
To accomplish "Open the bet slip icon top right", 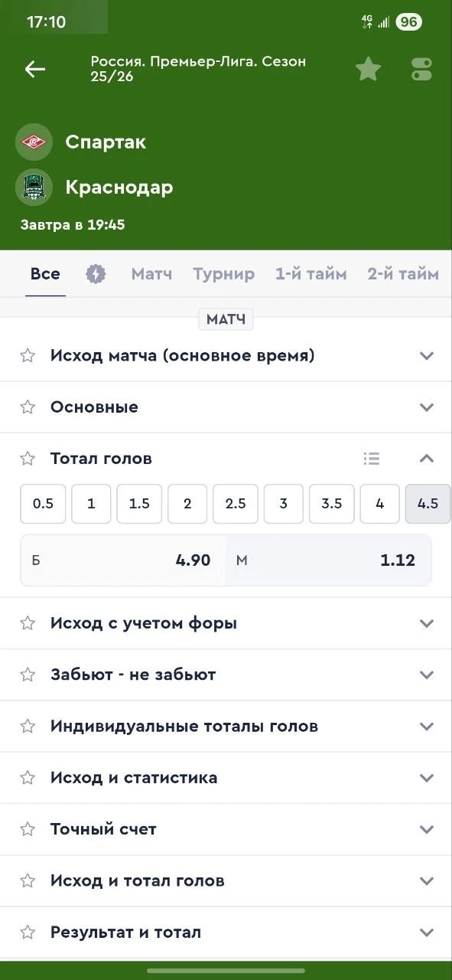I will (x=421, y=68).
